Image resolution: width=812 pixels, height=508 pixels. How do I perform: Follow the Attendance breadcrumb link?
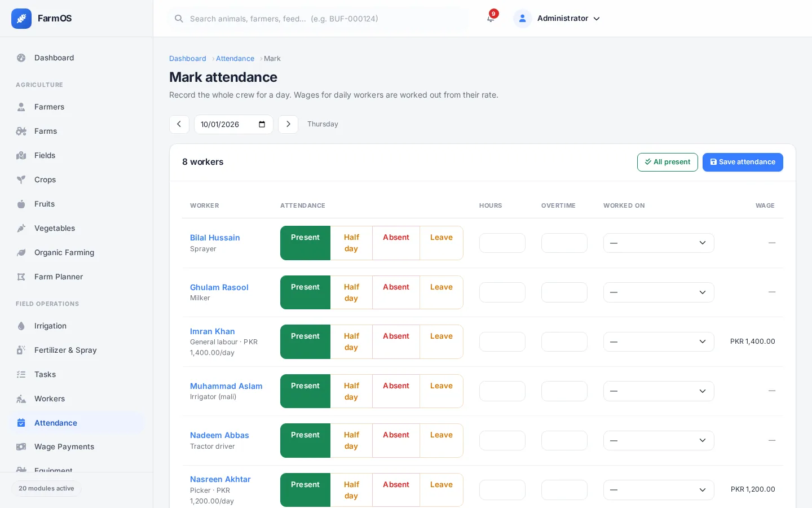tap(235, 59)
